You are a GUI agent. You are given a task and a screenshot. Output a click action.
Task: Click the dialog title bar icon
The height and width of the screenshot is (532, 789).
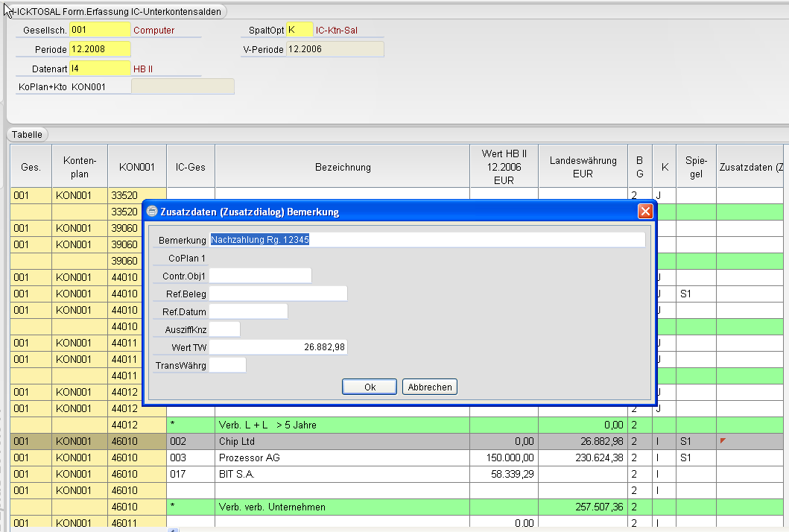151,212
